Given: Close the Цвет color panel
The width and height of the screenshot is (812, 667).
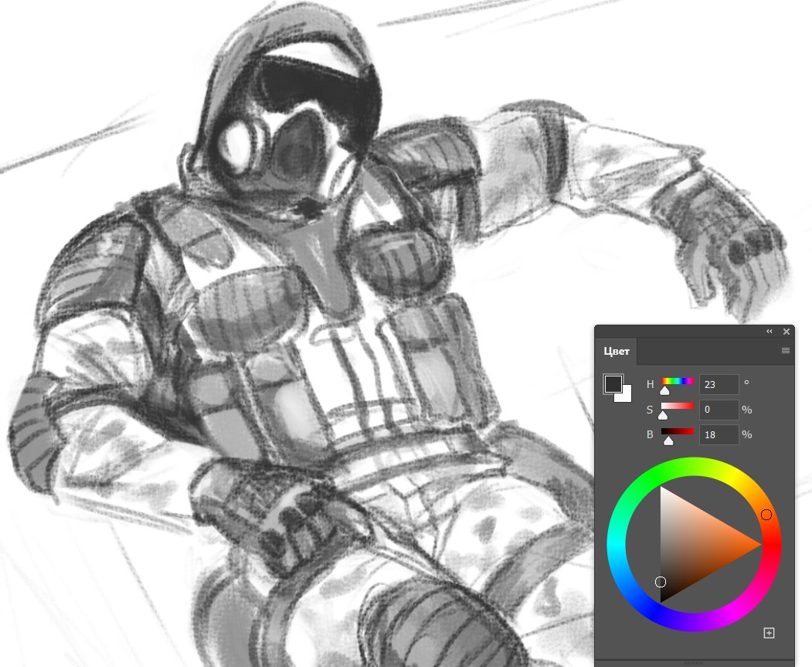Looking at the screenshot, I should coord(786,332).
